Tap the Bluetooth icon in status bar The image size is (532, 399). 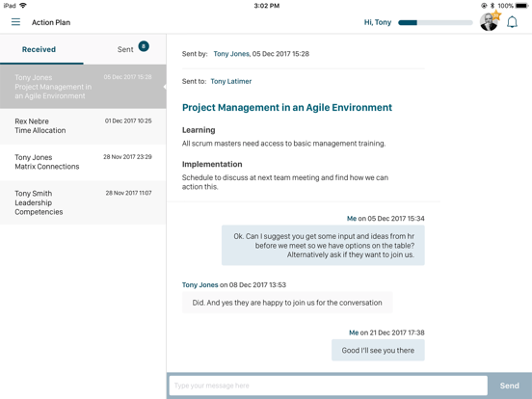coord(492,6)
